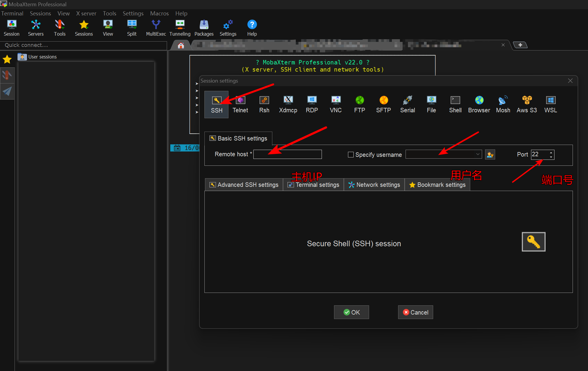The width and height of the screenshot is (588, 371).
Task: Open the Tunneling tool
Action: pos(179,27)
